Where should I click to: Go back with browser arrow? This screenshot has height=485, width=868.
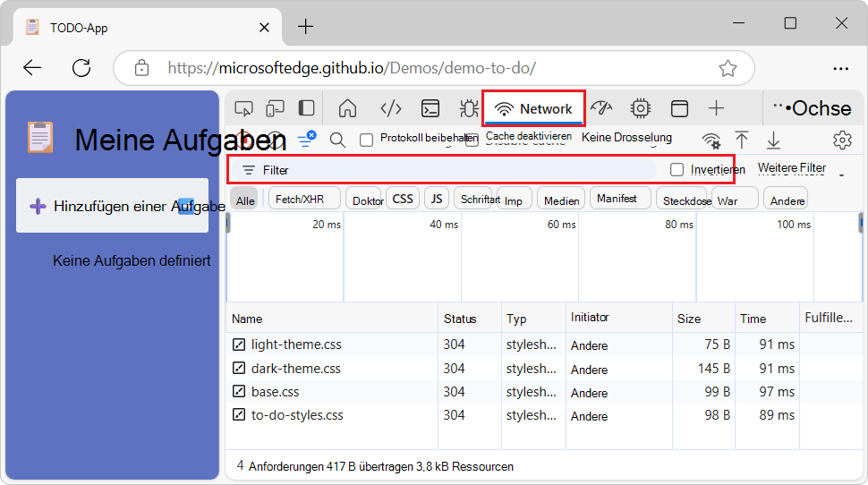(x=32, y=67)
